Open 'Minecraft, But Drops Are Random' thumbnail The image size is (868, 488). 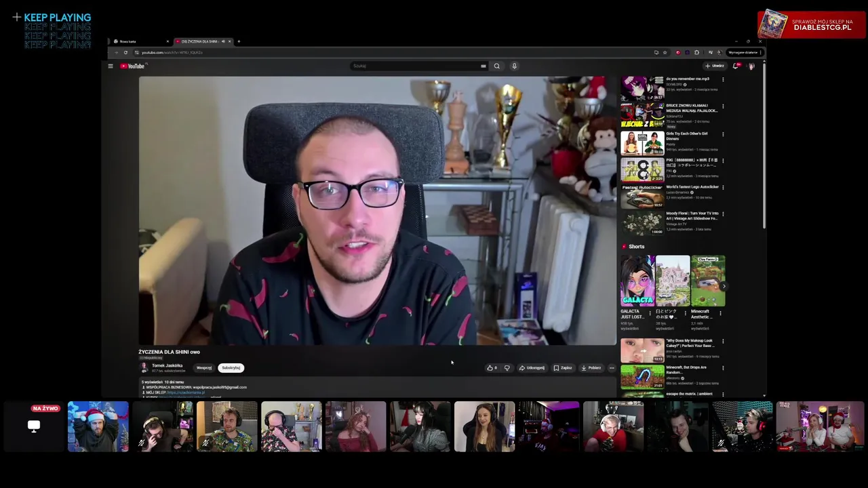point(642,377)
